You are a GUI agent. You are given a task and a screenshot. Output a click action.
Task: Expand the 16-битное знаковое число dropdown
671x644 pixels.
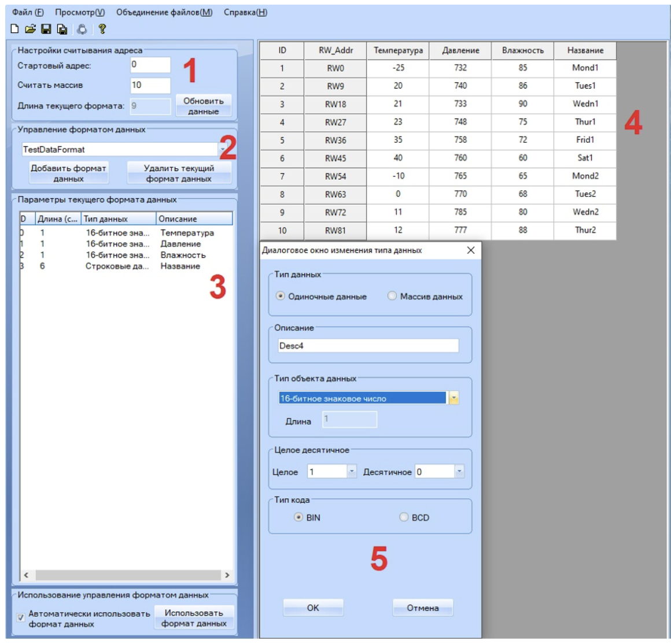coord(454,398)
